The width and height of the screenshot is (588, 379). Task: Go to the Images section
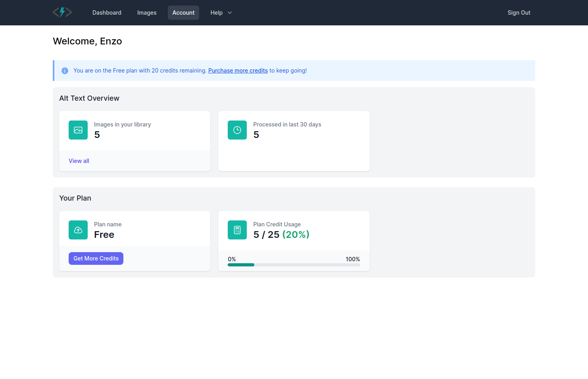tap(147, 13)
